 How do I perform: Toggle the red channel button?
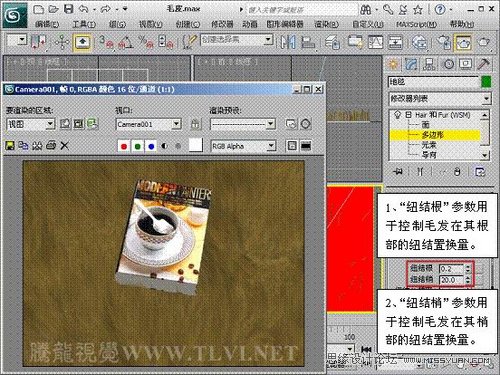(x=124, y=146)
